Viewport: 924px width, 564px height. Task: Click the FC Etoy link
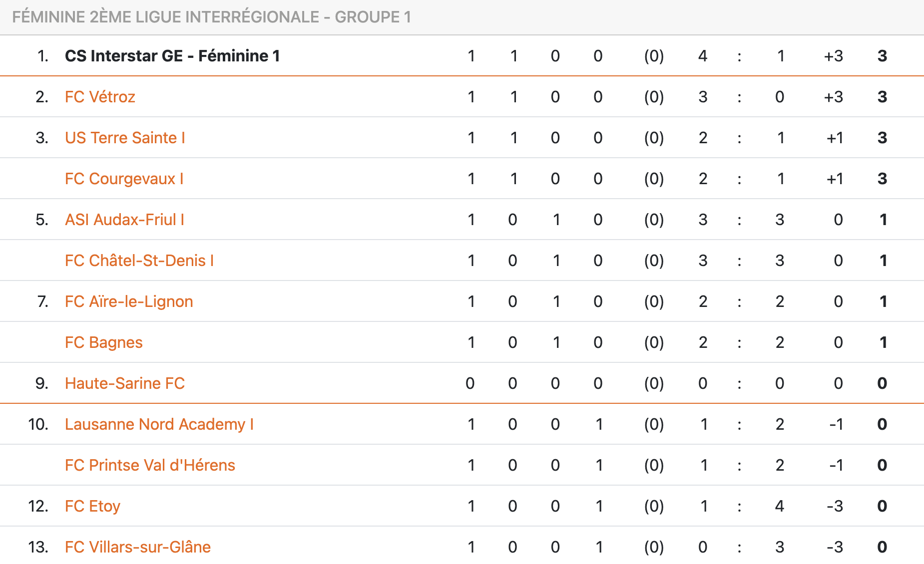(92, 506)
